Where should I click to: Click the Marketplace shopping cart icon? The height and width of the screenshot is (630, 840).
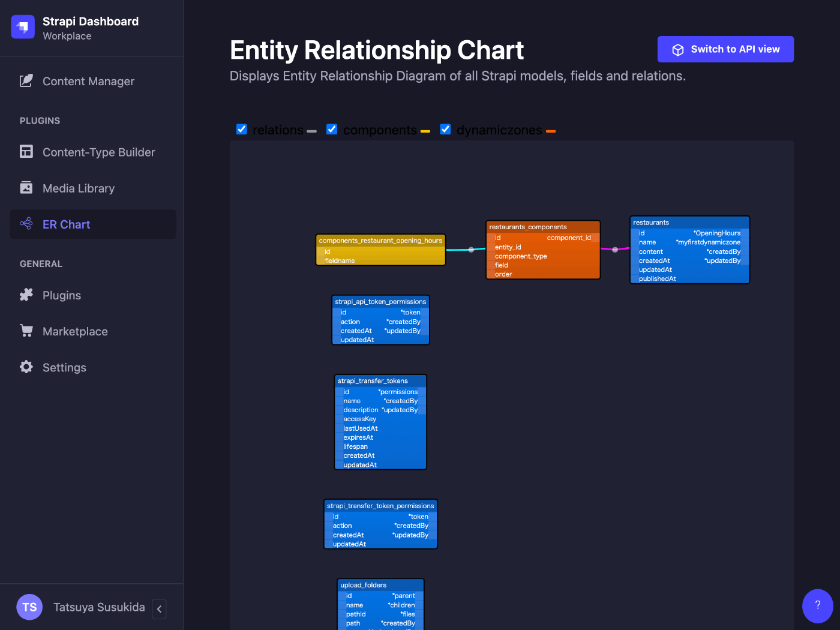tap(26, 331)
